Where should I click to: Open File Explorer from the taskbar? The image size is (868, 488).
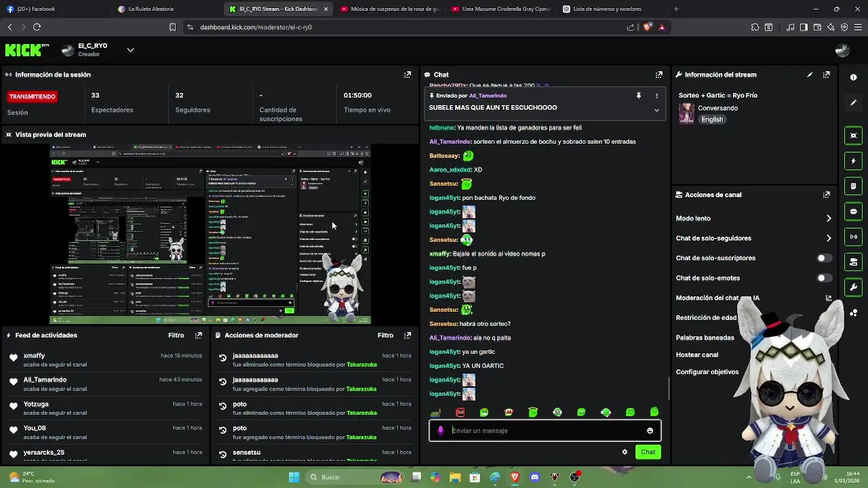click(x=455, y=477)
